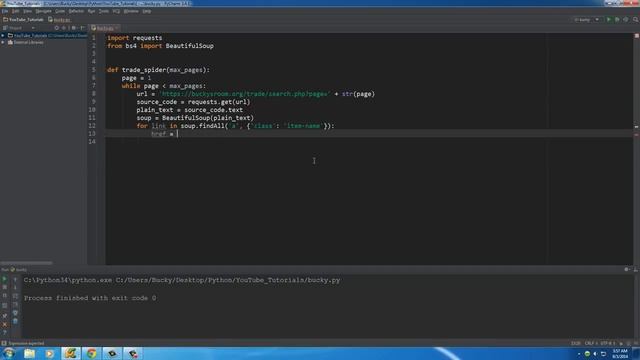Screen dimensions: 640x360
Task: Open the Refactor menu
Action: 76,11
